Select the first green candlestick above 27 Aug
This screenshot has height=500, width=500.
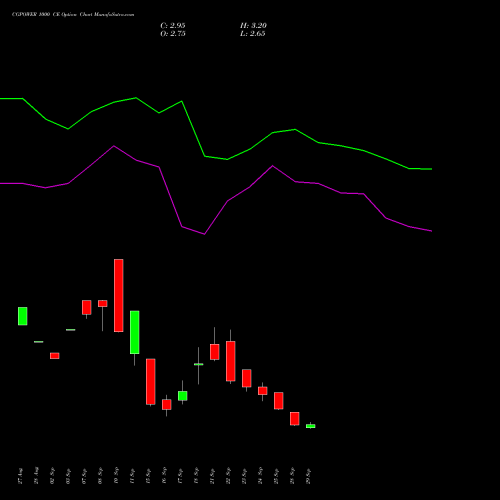tap(23, 316)
